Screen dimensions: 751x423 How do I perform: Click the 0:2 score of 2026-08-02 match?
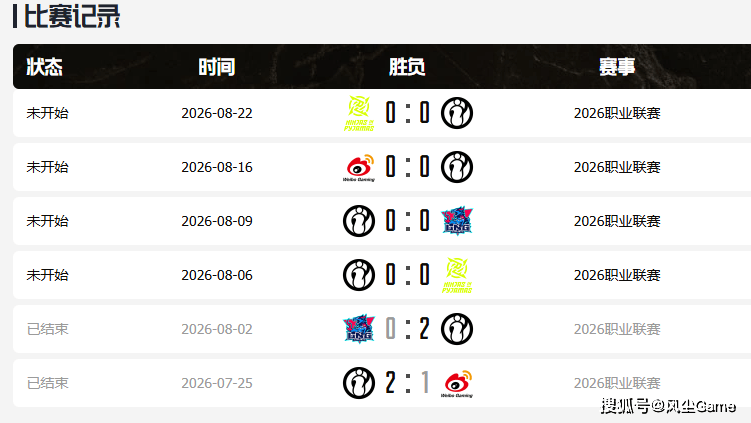(x=408, y=329)
